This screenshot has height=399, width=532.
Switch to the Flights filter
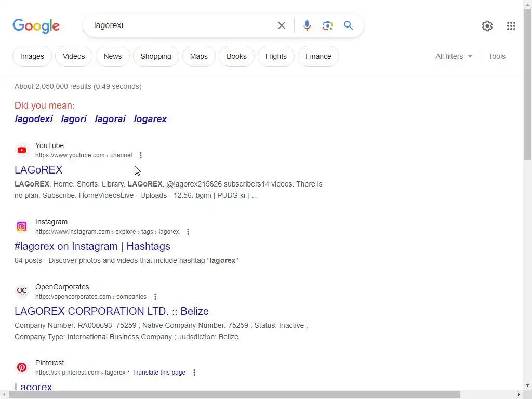click(276, 56)
